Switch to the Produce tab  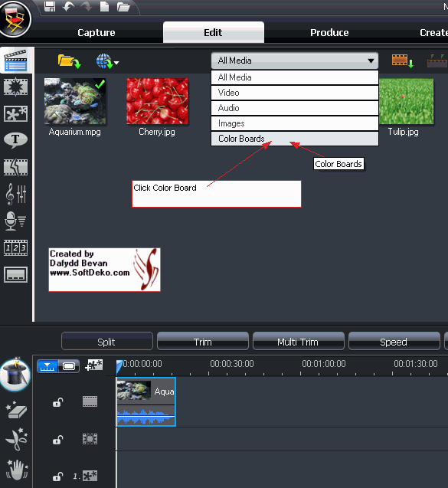coord(329,32)
